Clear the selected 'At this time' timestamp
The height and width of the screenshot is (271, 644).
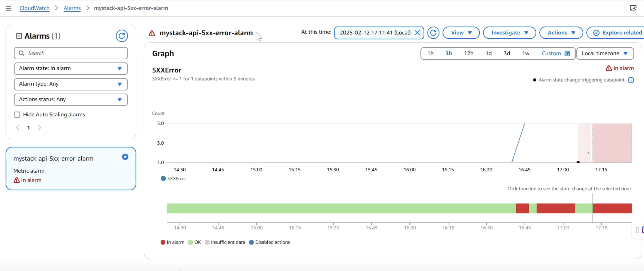(x=417, y=32)
